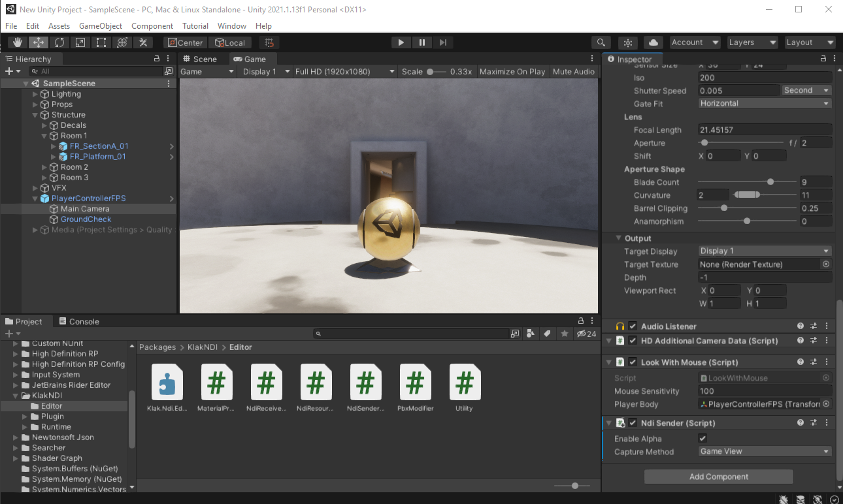The height and width of the screenshot is (504, 843).
Task: Open the search icon in the toolbar
Action: [601, 42]
